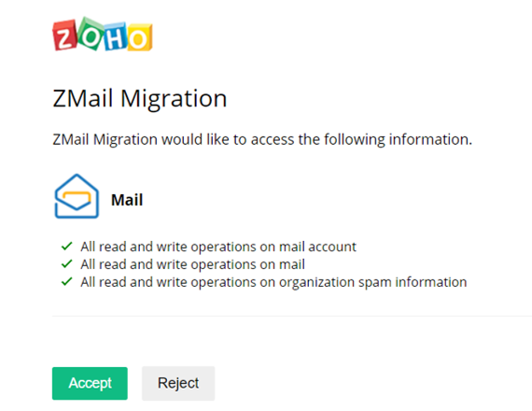532x411 pixels.
Task: Click the Reject button
Action: point(178,383)
